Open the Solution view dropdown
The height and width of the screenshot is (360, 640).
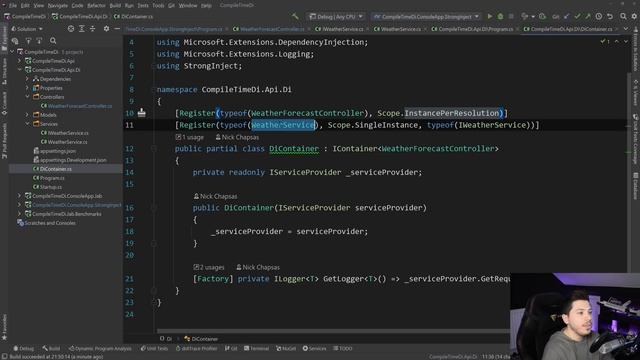27,29
